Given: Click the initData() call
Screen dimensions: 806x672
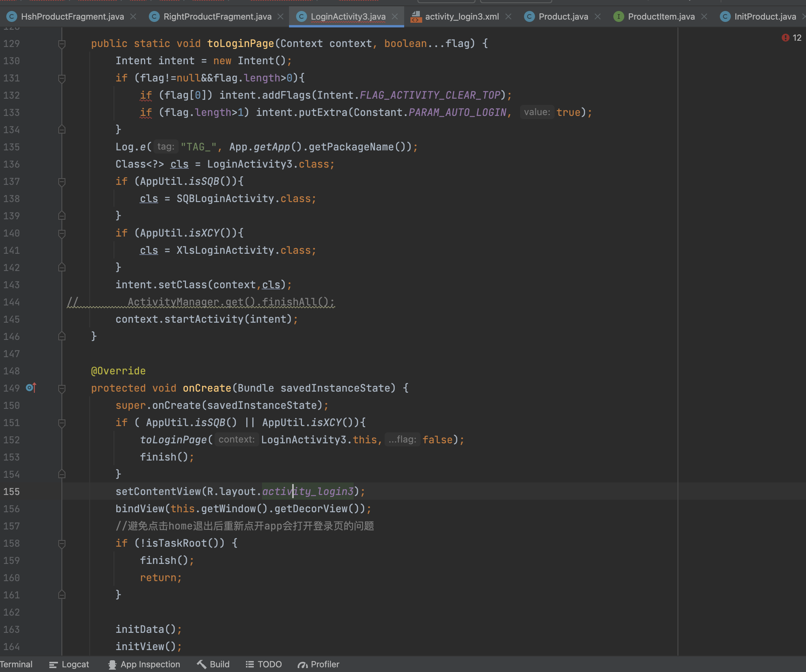Looking at the screenshot, I should coord(148,629).
